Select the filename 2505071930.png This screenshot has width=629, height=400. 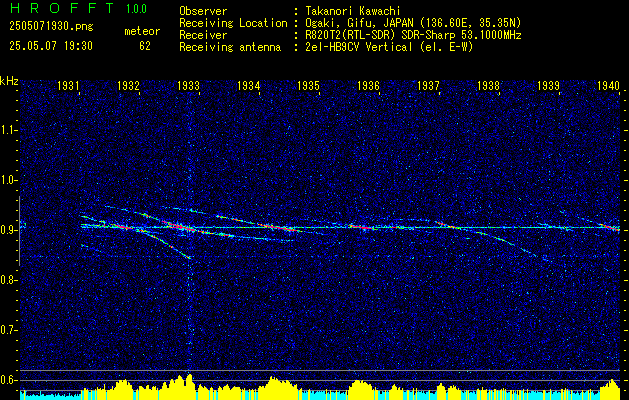point(51,27)
